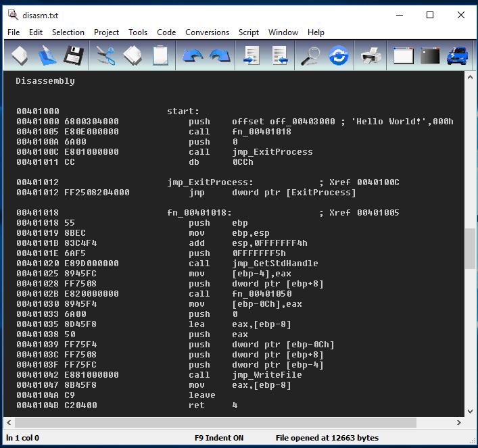Click 'dword ptr [ExitProcess]' operand

click(x=294, y=193)
